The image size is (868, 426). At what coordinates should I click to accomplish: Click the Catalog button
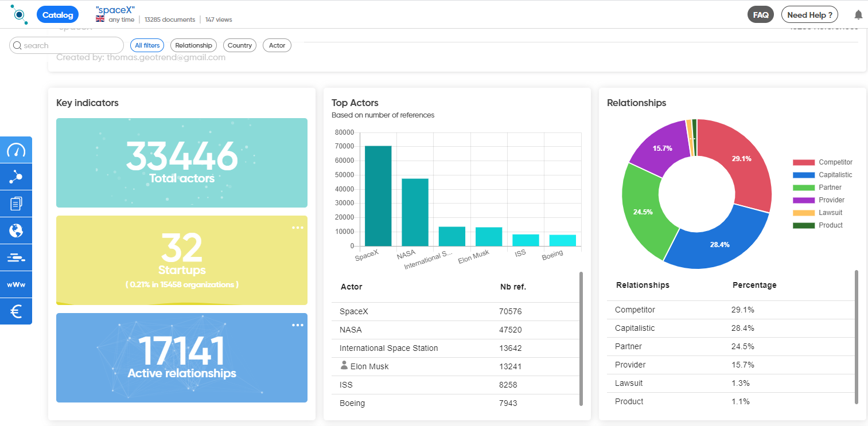57,15
